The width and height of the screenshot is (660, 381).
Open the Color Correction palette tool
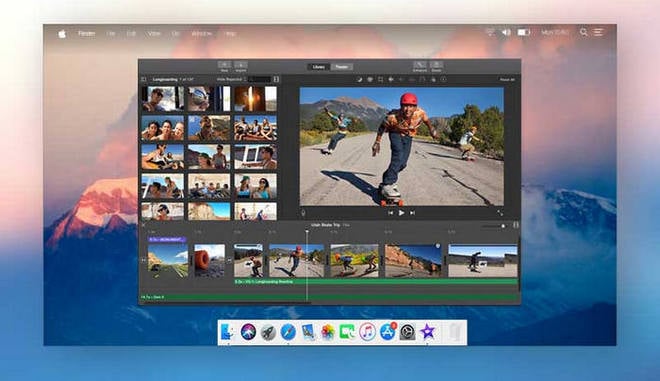[x=370, y=79]
